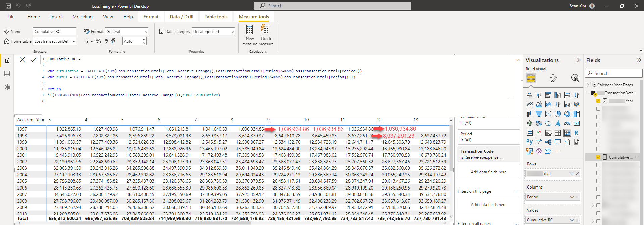Image resolution: width=644 pixels, height=225 pixels.
Task: Open the Cumulative RC values field chevron
Action: [572, 220]
